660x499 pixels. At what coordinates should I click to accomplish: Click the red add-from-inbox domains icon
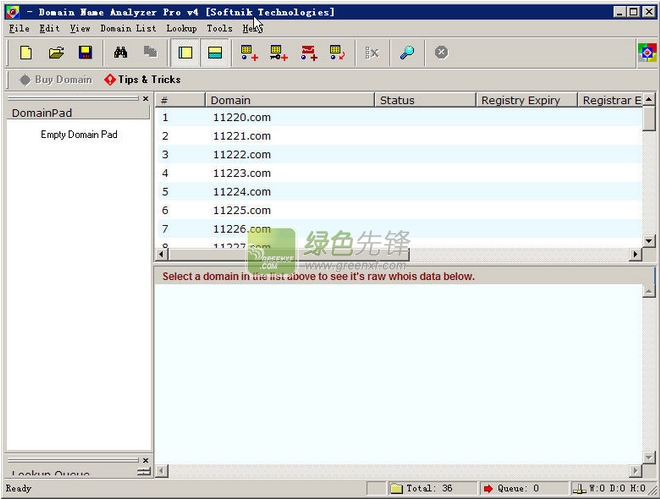309,53
